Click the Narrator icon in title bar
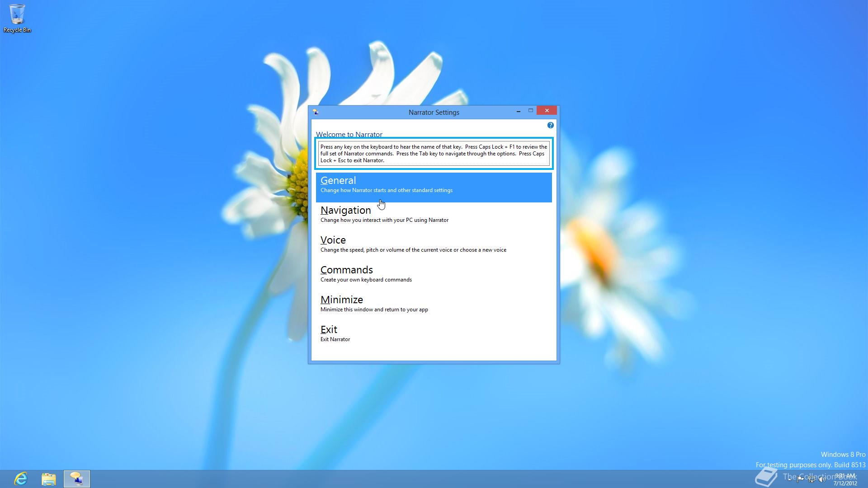The image size is (868, 488). pyautogui.click(x=316, y=112)
